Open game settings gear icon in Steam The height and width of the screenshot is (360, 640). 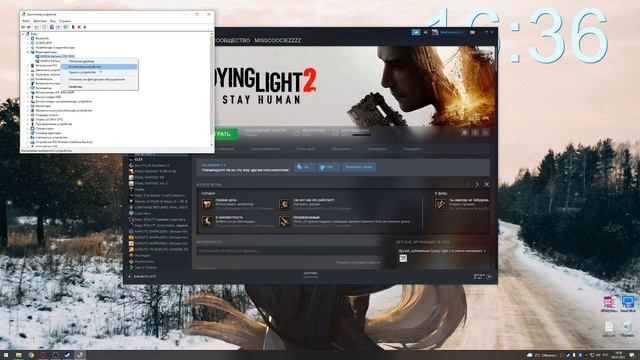pyautogui.click(x=464, y=133)
